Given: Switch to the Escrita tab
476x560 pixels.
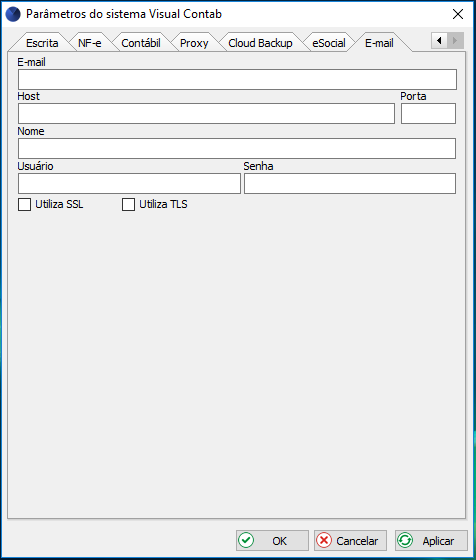Looking at the screenshot, I should (x=42, y=43).
